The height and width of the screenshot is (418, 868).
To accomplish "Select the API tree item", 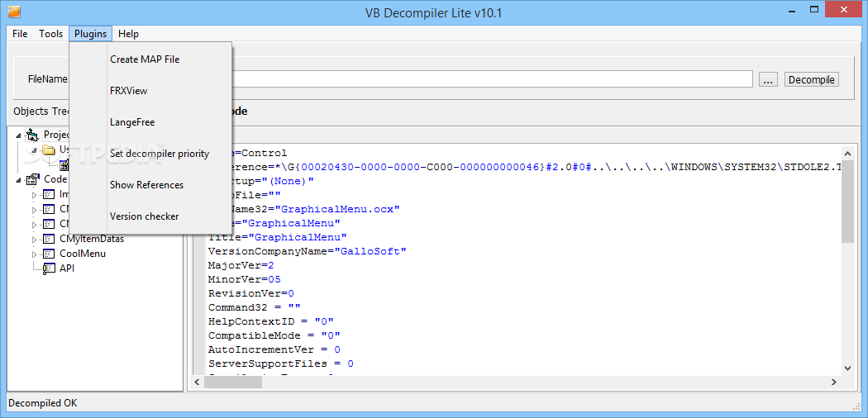I will click(66, 268).
